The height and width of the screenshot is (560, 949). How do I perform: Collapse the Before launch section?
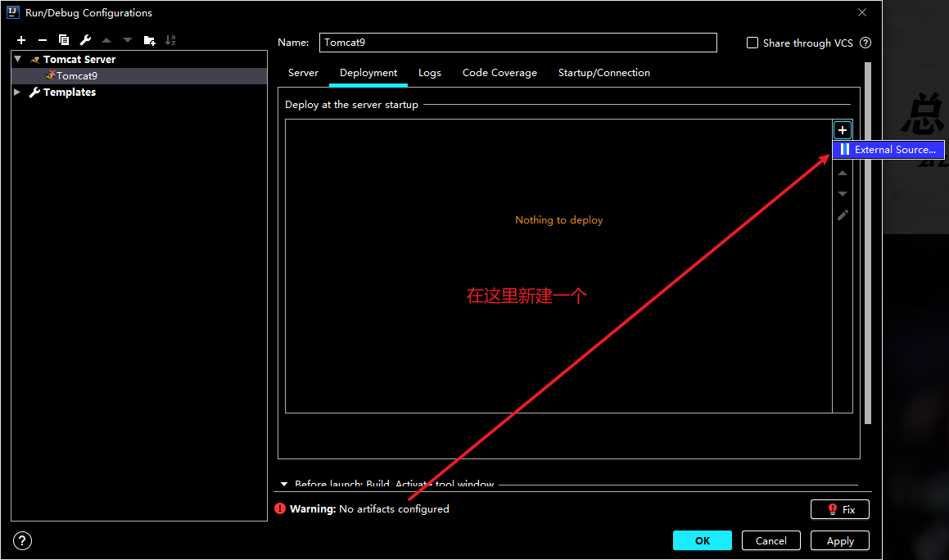click(284, 484)
